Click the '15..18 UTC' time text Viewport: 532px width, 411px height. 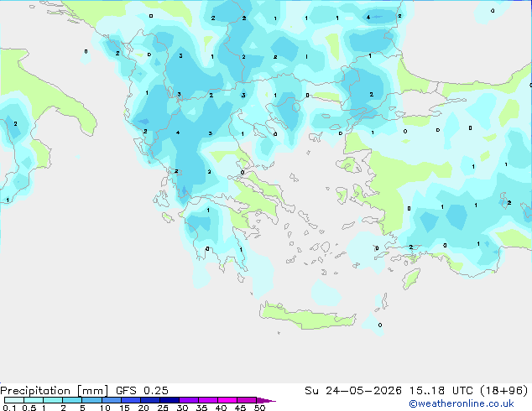pyautogui.click(x=441, y=390)
